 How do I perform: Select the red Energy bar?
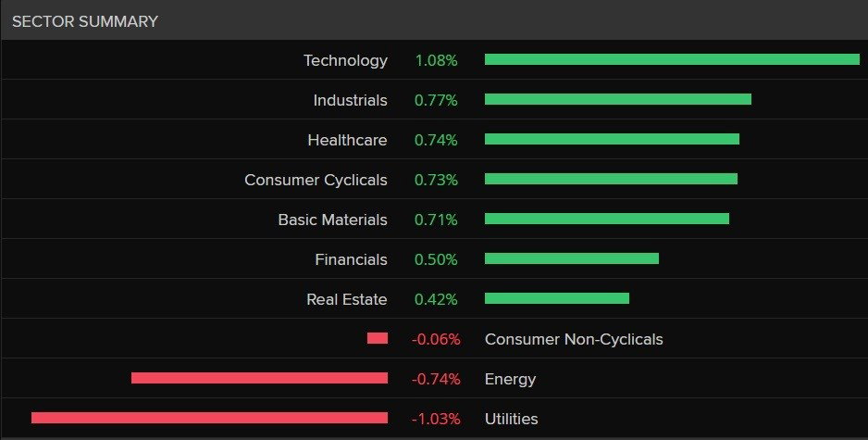click(260, 378)
